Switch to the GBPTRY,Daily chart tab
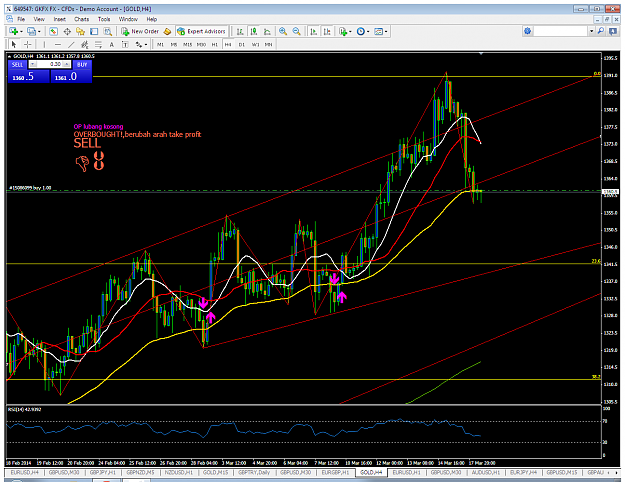This screenshot has height=482, width=625. (254, 472)
